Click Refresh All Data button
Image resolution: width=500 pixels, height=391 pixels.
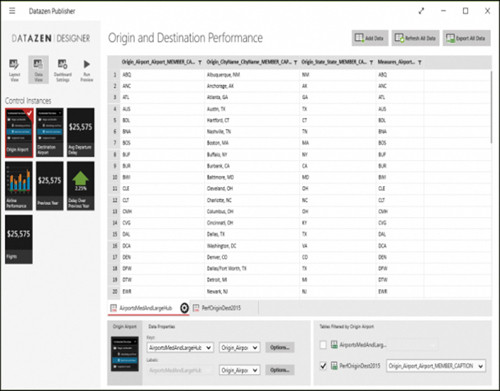click(415, 38)
